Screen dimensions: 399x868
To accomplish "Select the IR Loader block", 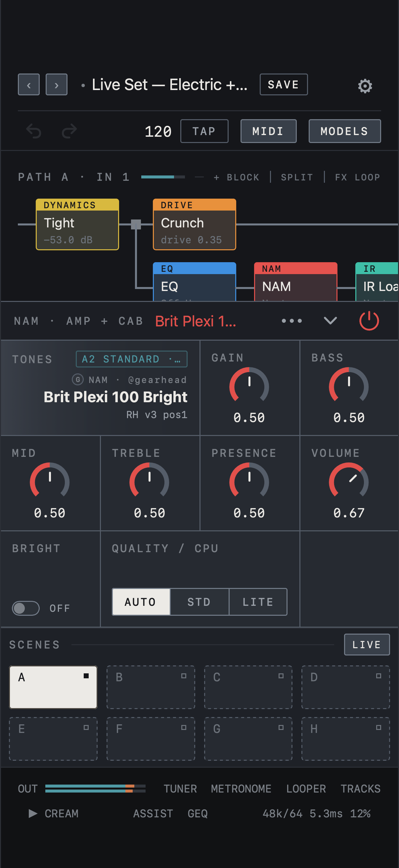I will pos(377,282).
